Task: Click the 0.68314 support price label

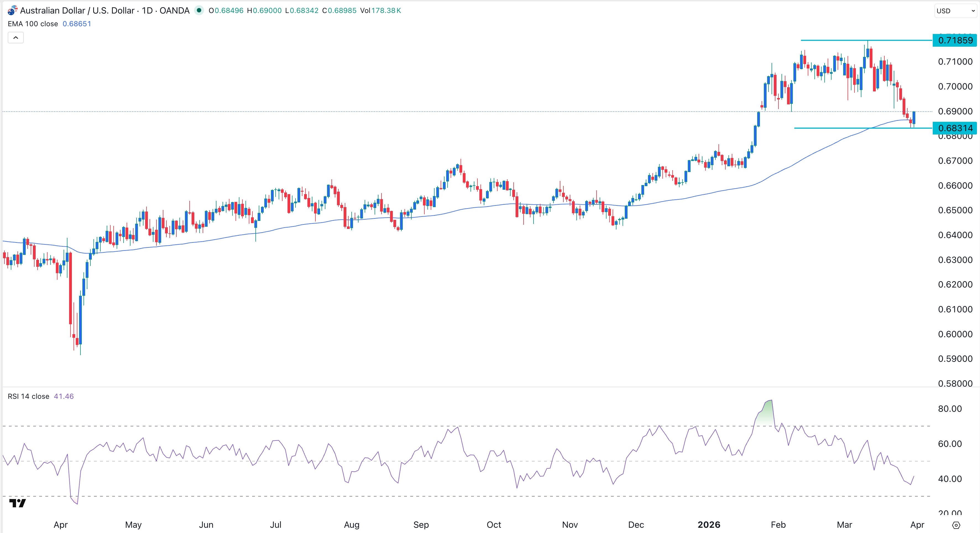Action: [x=955, y=128]
